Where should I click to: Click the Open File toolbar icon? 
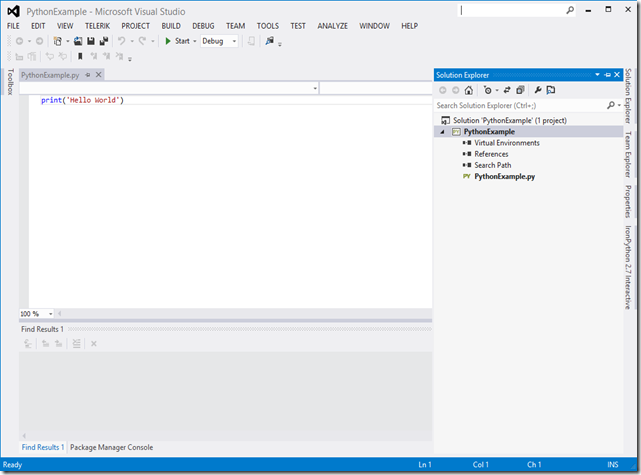point(78,41)
